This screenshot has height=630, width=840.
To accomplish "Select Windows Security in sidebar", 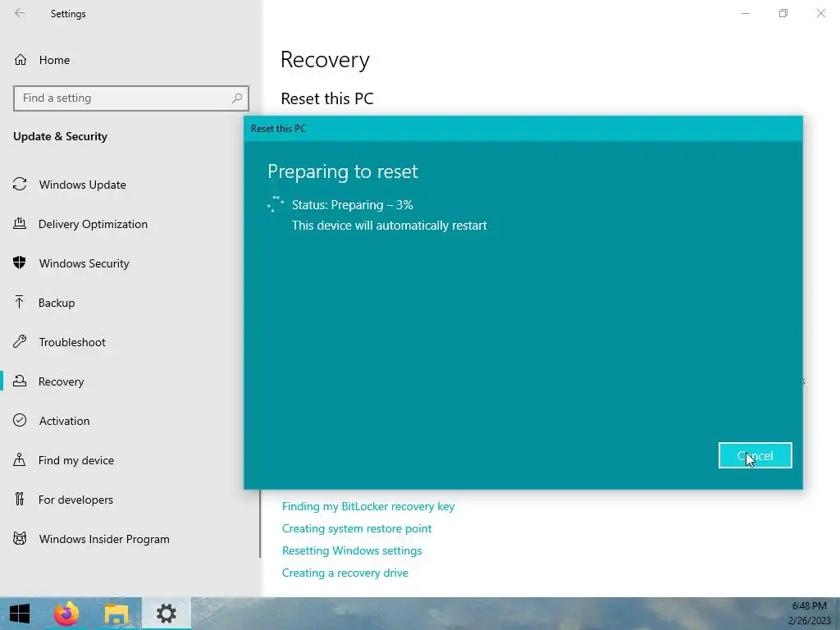I will coord(84,263).
